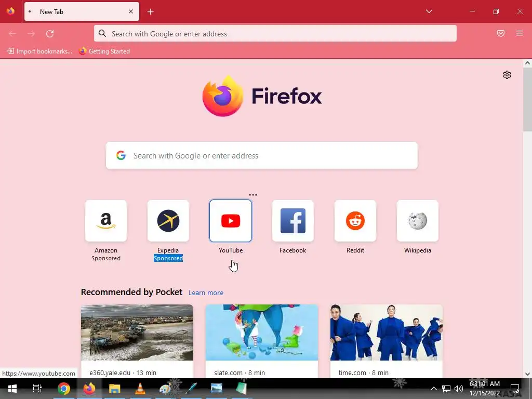This screenshot has width=532, height=399.
Task: Click the Firefox taskbar icon
Action: click(x=89, y=389)
